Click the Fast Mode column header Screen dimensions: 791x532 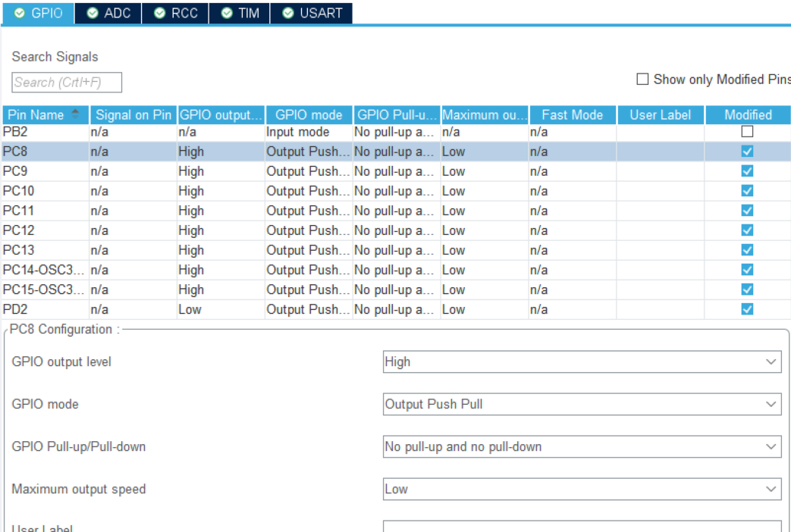pos(573,115)
